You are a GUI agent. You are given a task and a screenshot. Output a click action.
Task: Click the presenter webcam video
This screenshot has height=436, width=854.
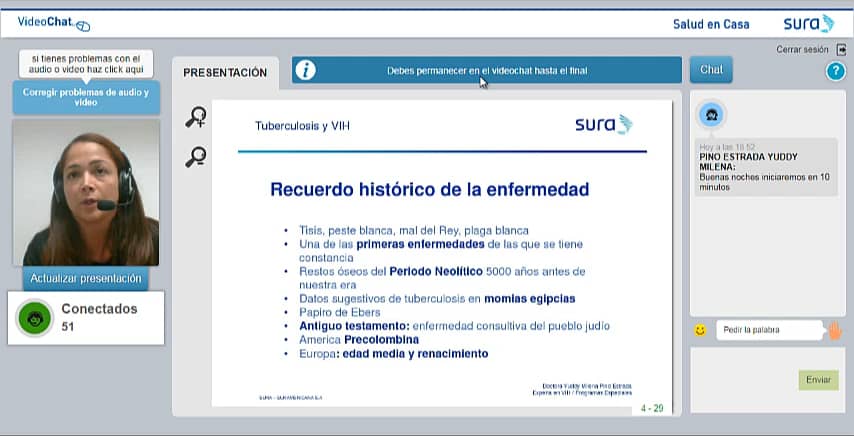[x=86, y=193]
